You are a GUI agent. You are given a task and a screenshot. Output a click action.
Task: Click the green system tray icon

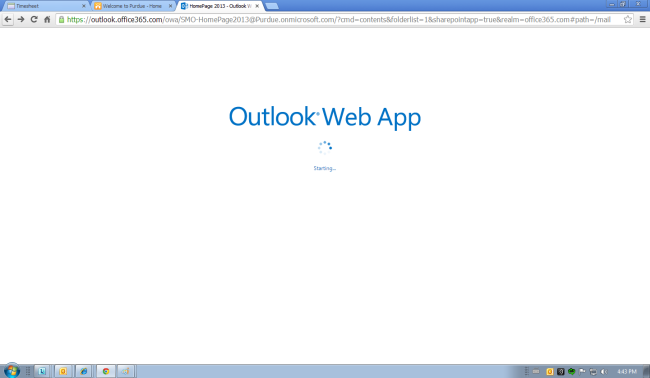point(572,371)
